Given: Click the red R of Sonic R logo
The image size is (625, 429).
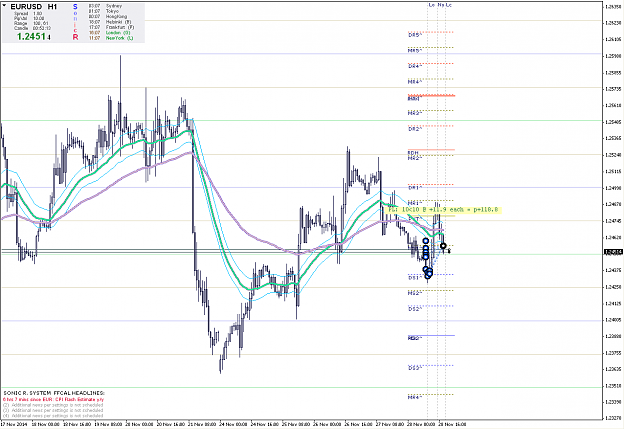Looking at the screenshot, I should pyautogui.click(x=75, y=37).
